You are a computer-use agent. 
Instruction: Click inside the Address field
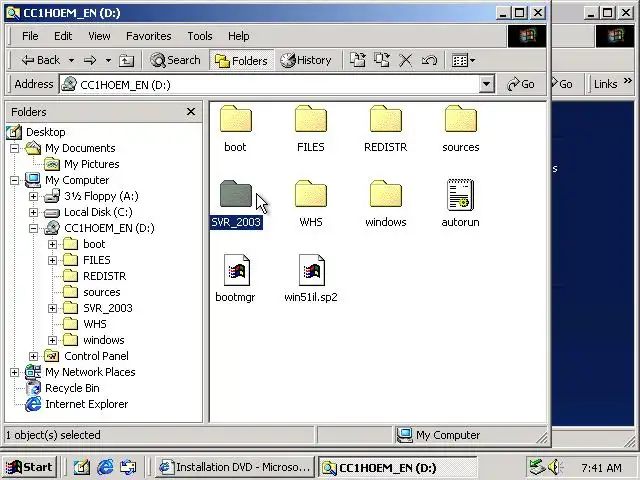pyautogui.click(x=269, y=84)
